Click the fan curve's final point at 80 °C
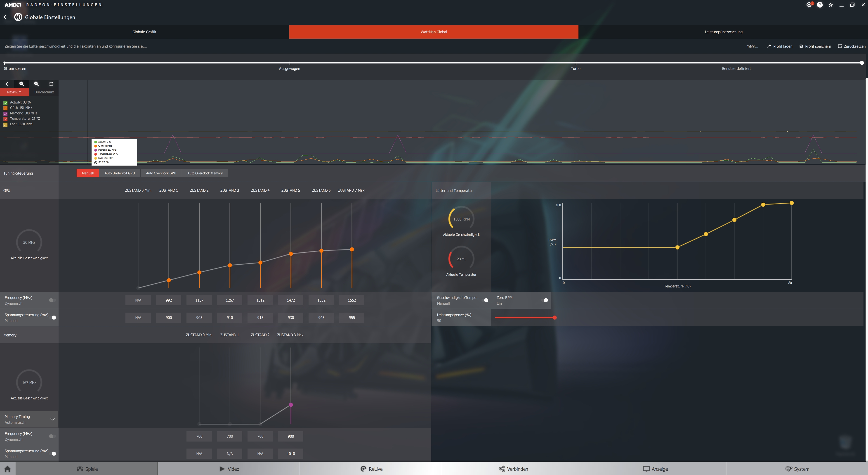 [792, 203]
